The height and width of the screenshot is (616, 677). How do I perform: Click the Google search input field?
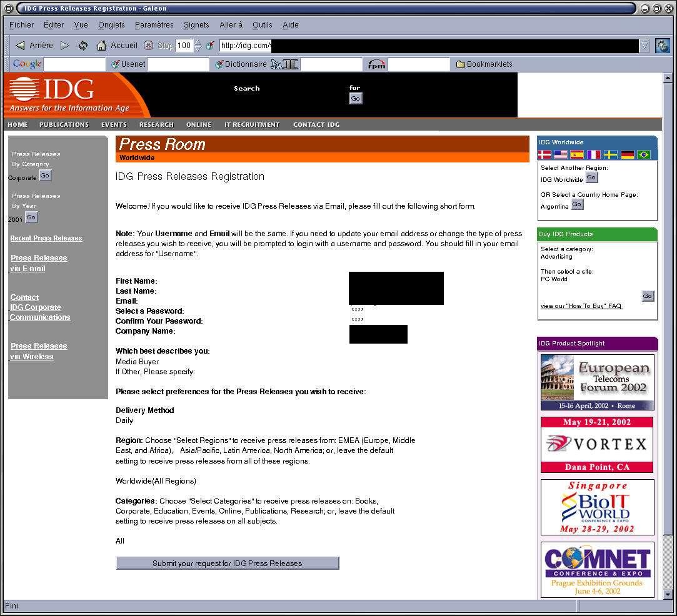[74, 64]
